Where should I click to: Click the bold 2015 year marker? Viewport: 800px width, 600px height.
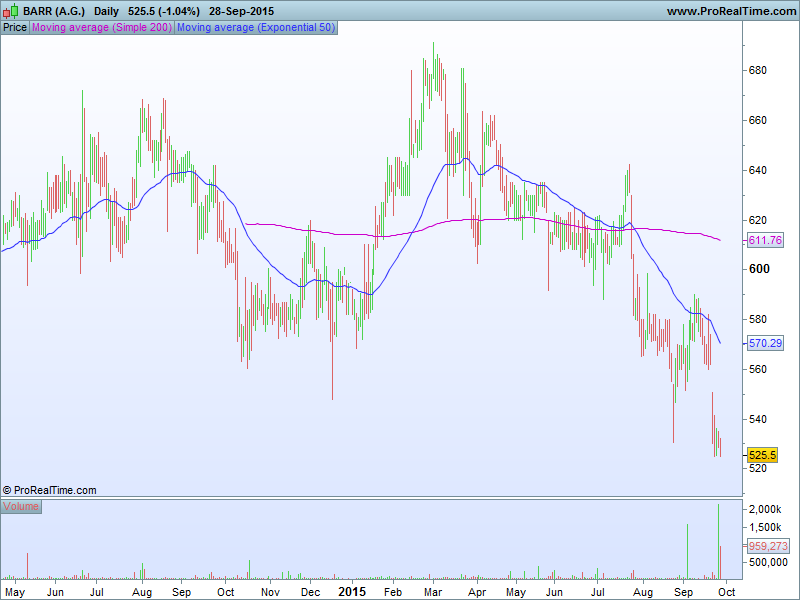tap(351, 592)
